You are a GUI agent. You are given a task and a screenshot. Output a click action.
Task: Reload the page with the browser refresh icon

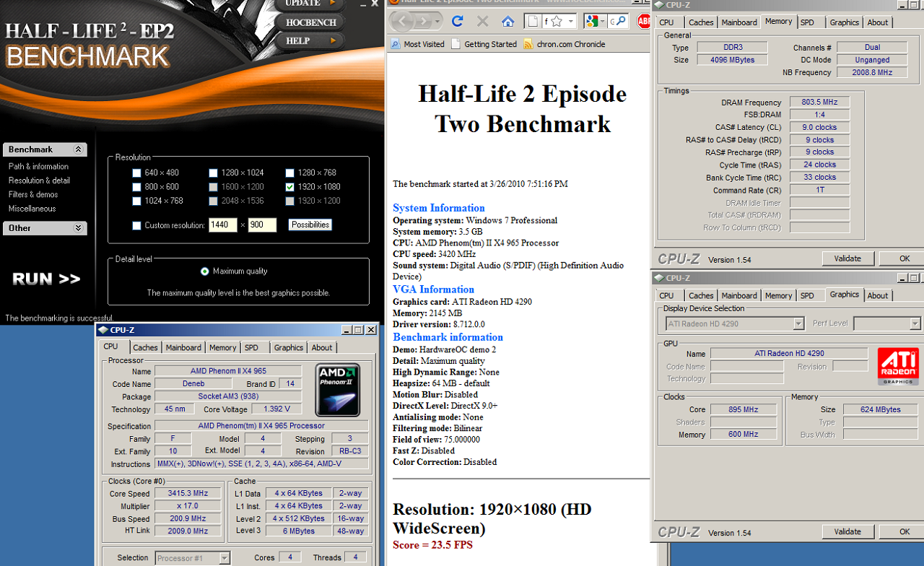[457, 22]
